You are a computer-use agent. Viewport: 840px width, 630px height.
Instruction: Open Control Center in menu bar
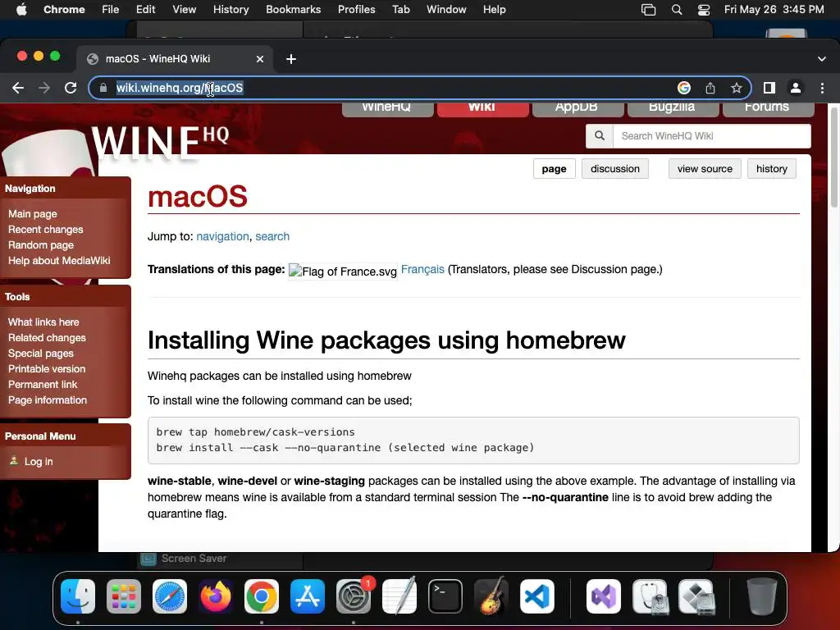point(703,9)
